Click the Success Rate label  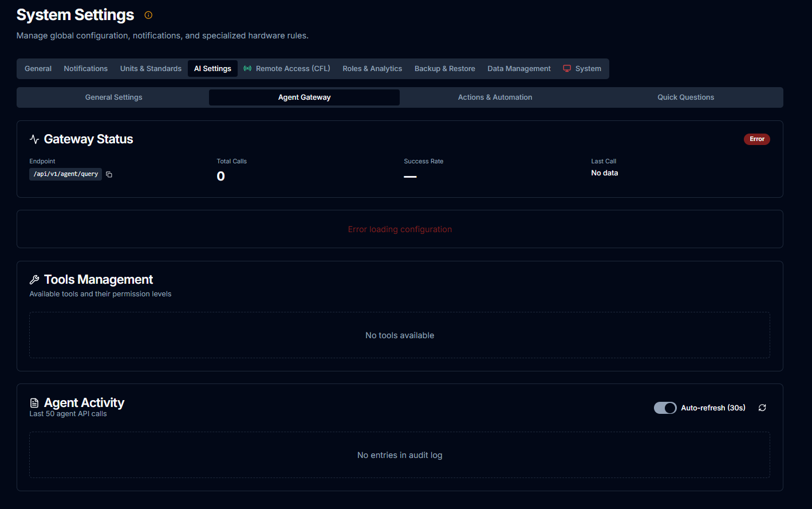tap(424, 162)
